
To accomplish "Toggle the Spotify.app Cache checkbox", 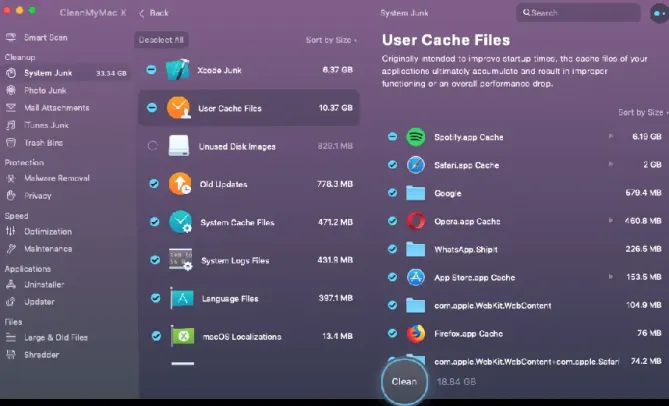I will (393, 136).
